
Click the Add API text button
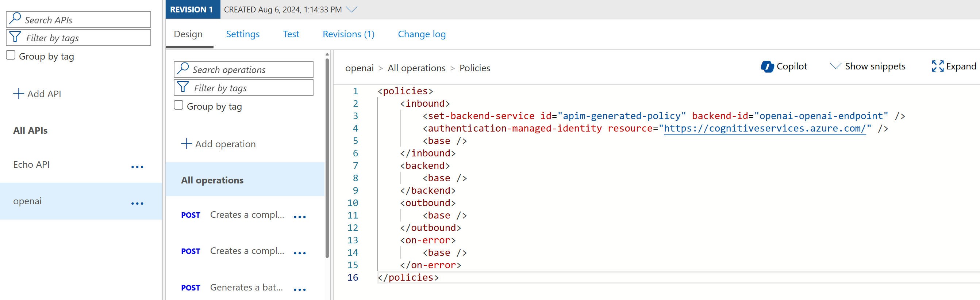pos(44,94)
